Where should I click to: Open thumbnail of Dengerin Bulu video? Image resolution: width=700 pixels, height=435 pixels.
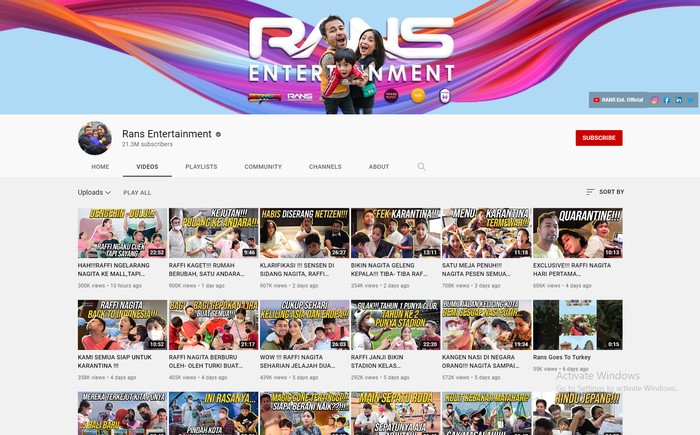click(122, 233)
